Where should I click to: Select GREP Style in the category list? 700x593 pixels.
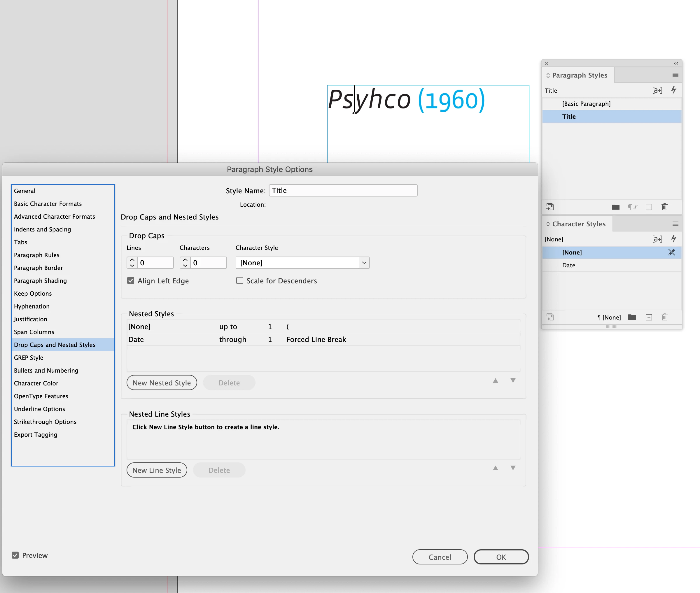[x=29, y=358]
